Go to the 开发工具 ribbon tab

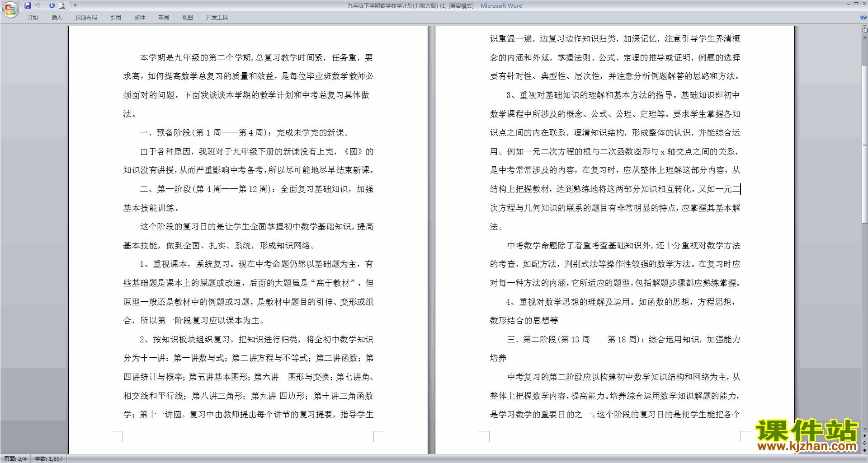click(x=217, y=17)
